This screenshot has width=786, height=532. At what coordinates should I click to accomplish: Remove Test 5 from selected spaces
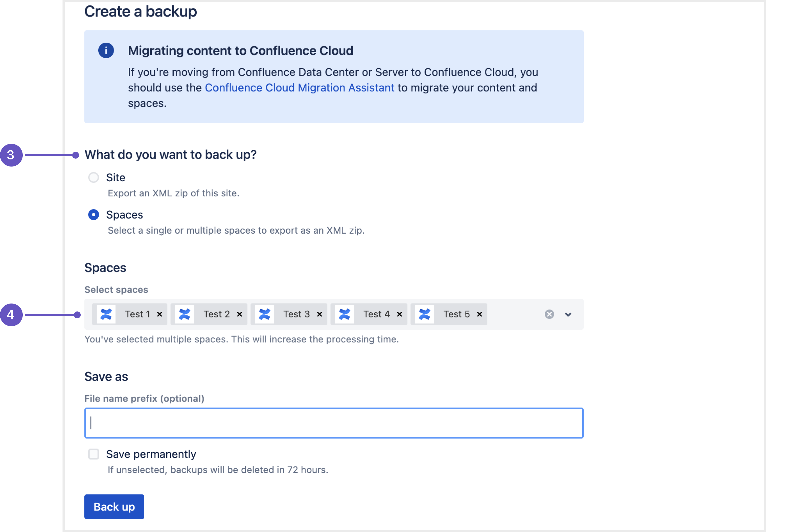(480, 314)
